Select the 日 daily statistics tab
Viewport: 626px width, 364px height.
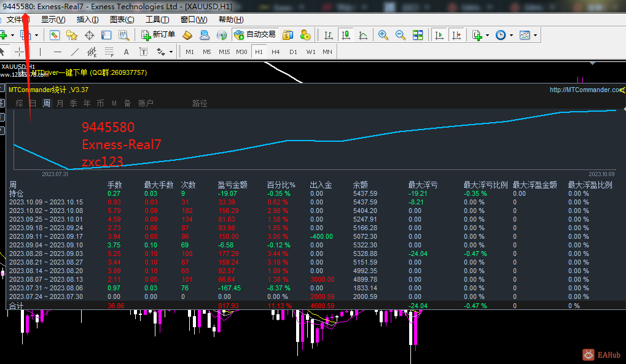(x=33, y=103)
